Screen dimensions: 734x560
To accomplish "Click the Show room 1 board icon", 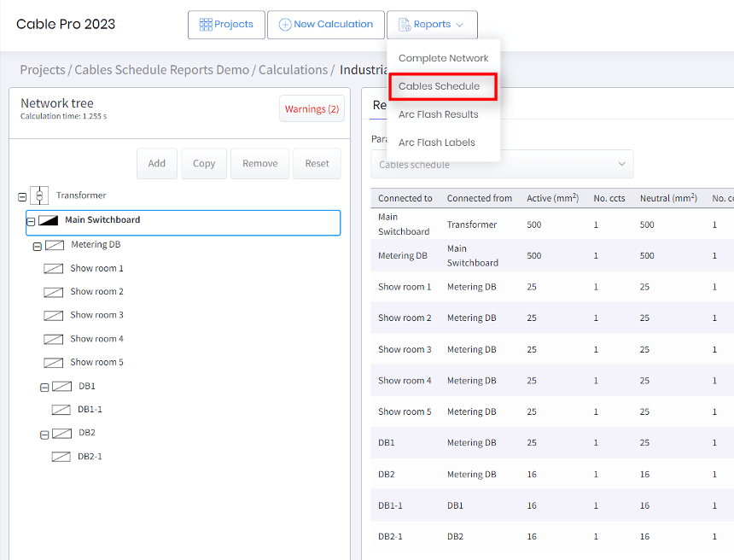I will click(x=53, y=268).
